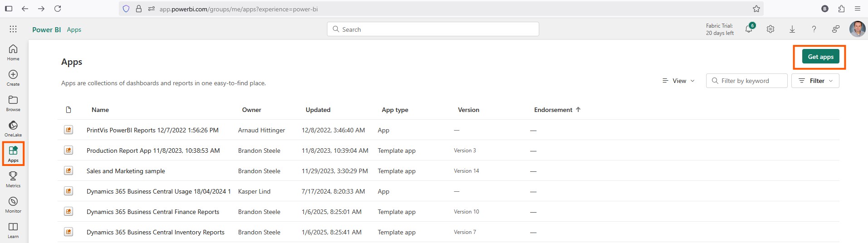Click the top Search box

coord(433,29)
